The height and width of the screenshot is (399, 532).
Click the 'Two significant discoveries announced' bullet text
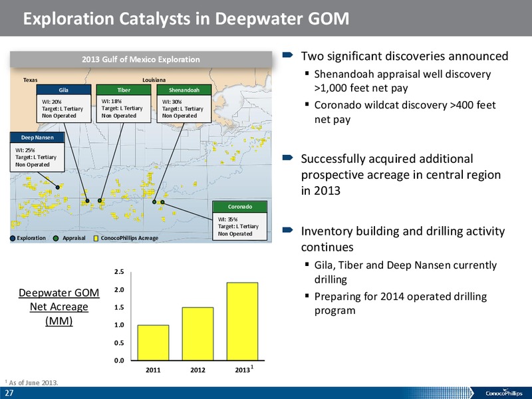405,56
